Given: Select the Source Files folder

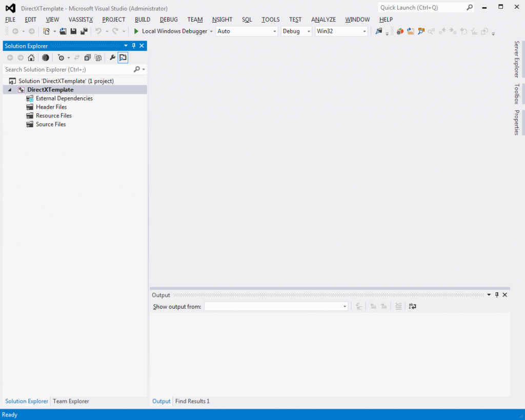Looking at the screenshot, I should coord(51,124).
